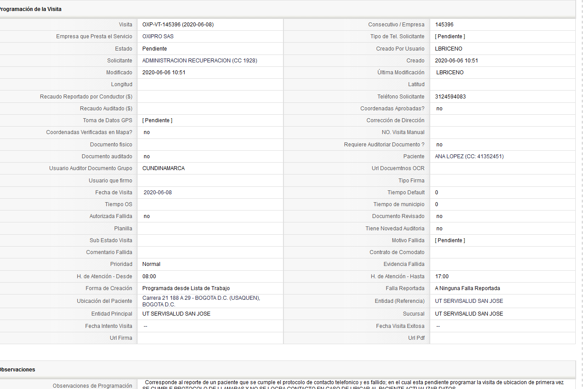Click OXIPRO SAS company name
The height and width of the screenshot is (389, 588).
[158, 36]
